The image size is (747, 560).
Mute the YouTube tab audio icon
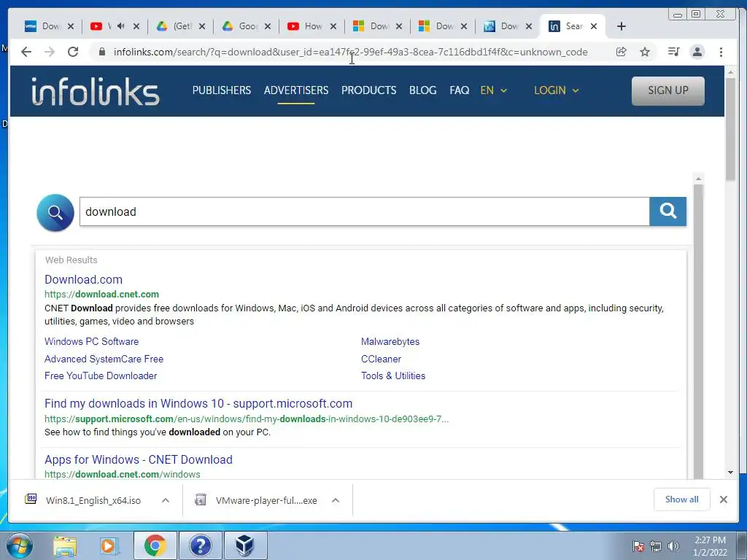coord(120,26)
